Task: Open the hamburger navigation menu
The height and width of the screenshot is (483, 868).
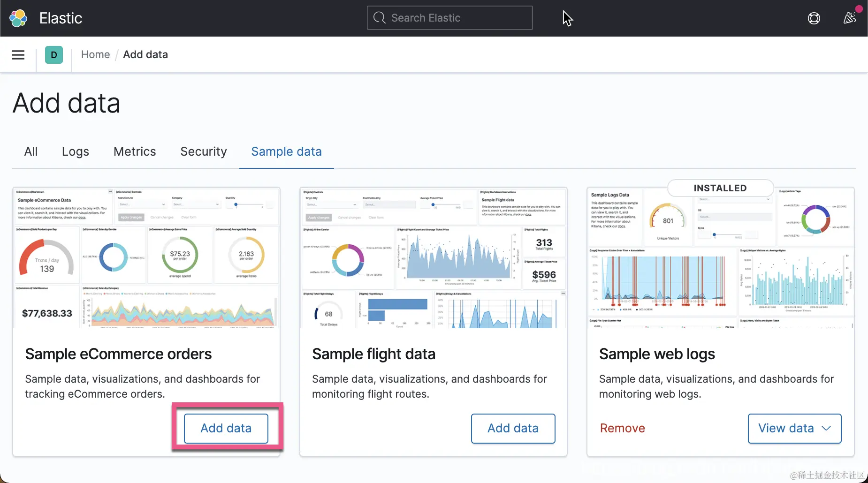Action: coord(18,55)
